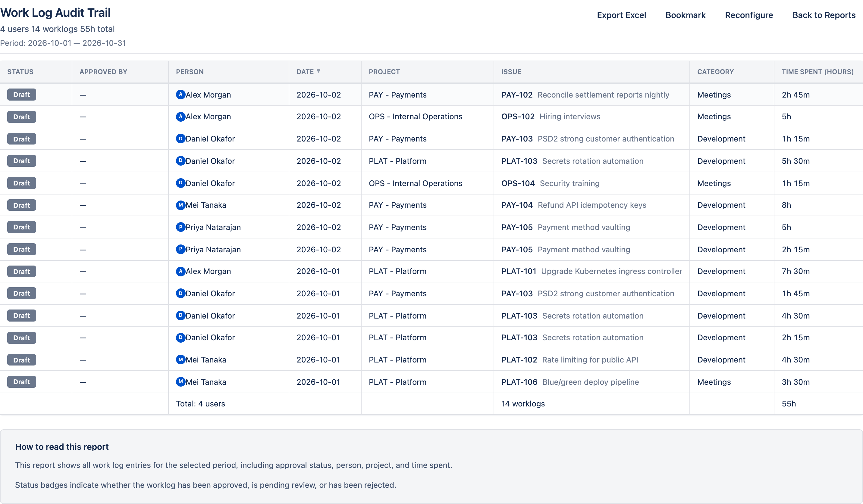Open the Reconfigure option

tap(749, 15)
